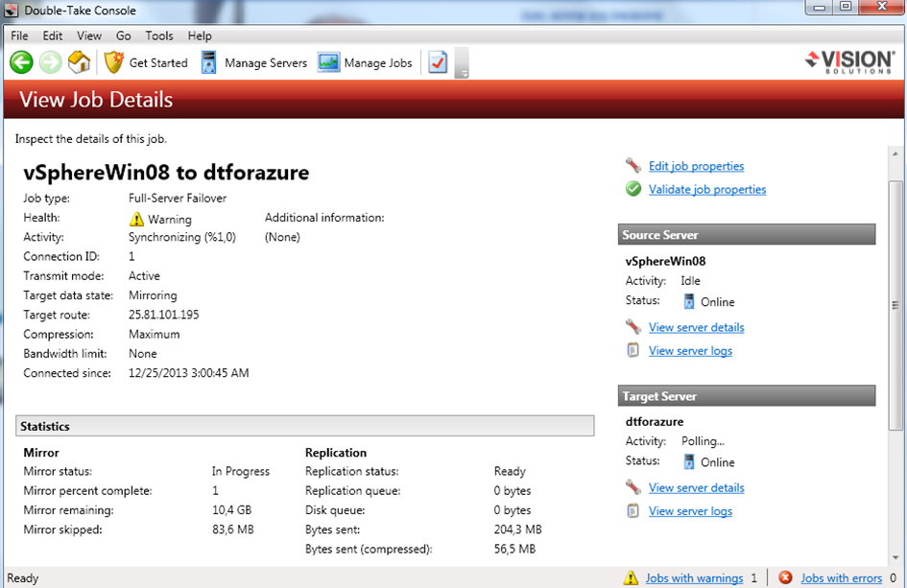Image resolution: width=907 pixels, height=588 pixels.
Task: Click the Manage Jobs monitor icon
Action: point(328,62)
